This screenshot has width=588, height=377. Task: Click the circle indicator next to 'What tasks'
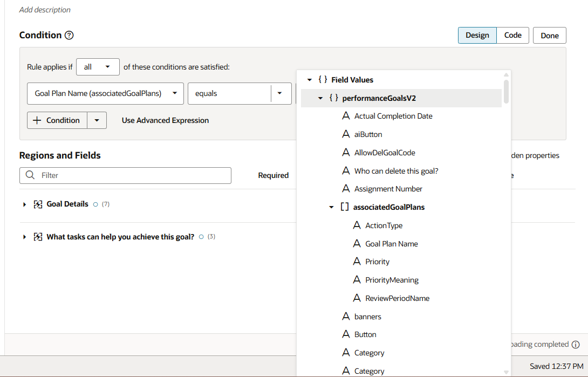(201, 237)
